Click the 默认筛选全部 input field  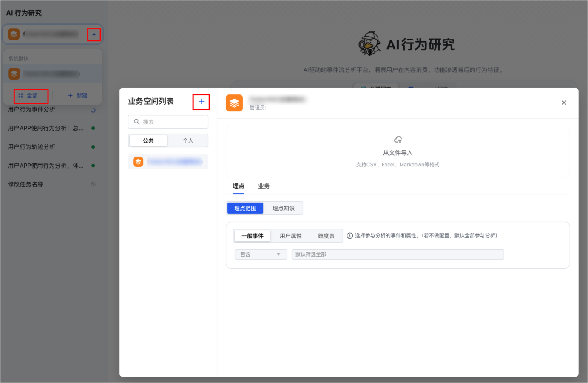point(398,254)
